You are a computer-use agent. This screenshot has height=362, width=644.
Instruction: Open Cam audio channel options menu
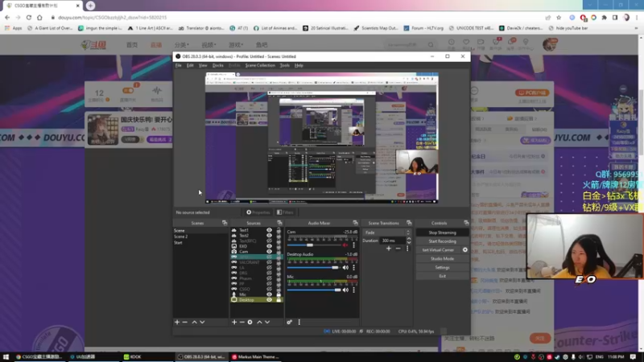353,245
